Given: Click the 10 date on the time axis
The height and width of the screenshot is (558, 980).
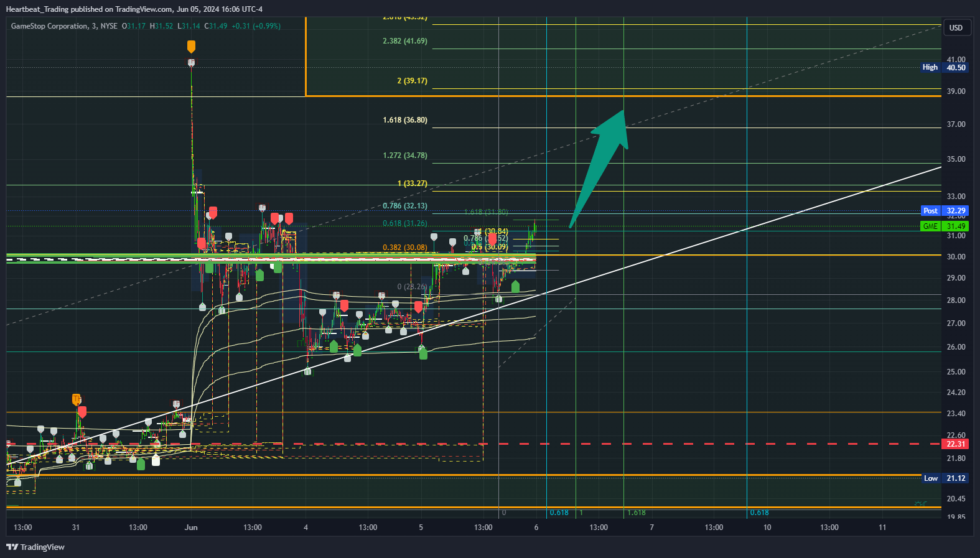Looking at the screenshot, I should point(767,528).
